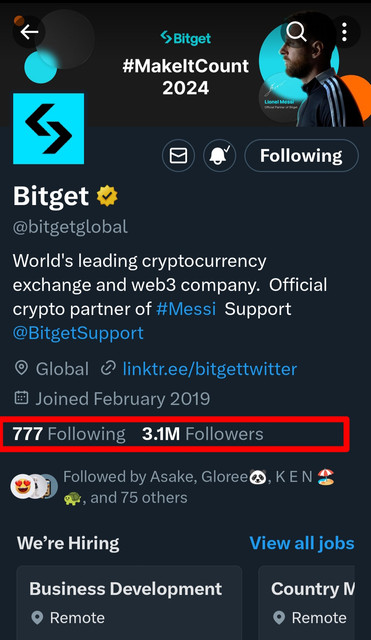The height and width of the screenshot is (640, 371).
Task: Toggle the notification bell for Bitget
Action: tap(220, 156)
